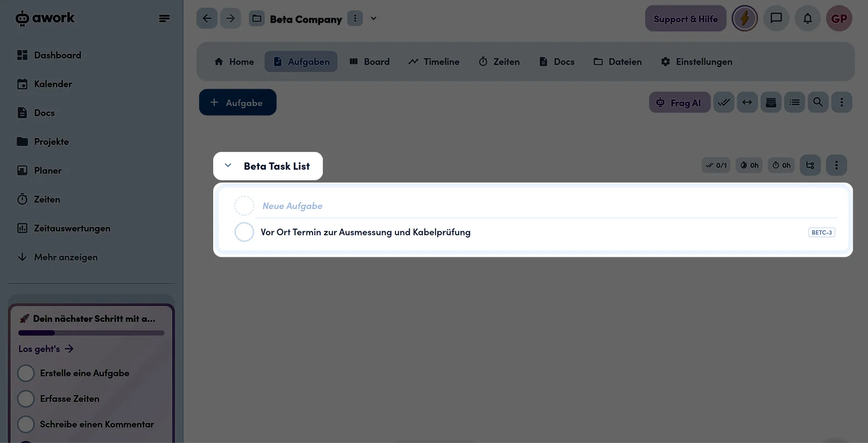The width and height of the screenshot is (868, 443).
Task: Open Support & Hilfe
Action: [686, 18]
